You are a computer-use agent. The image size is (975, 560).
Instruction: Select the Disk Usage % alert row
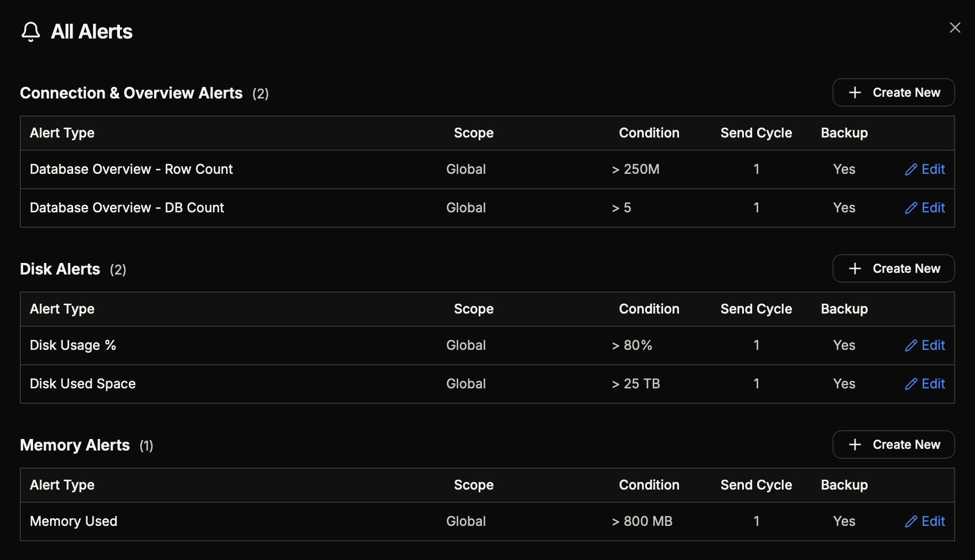73,345
